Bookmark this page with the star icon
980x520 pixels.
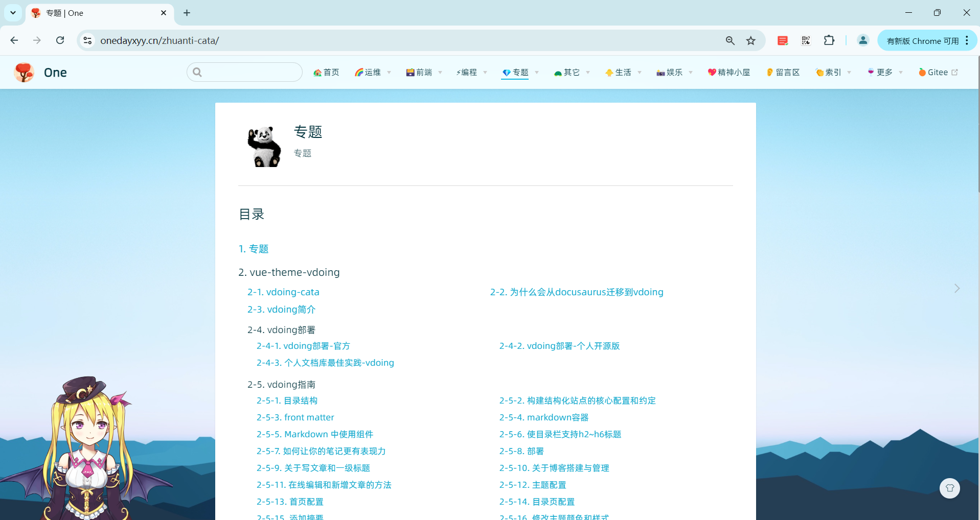pyautogui.click(x=750, y=40)
